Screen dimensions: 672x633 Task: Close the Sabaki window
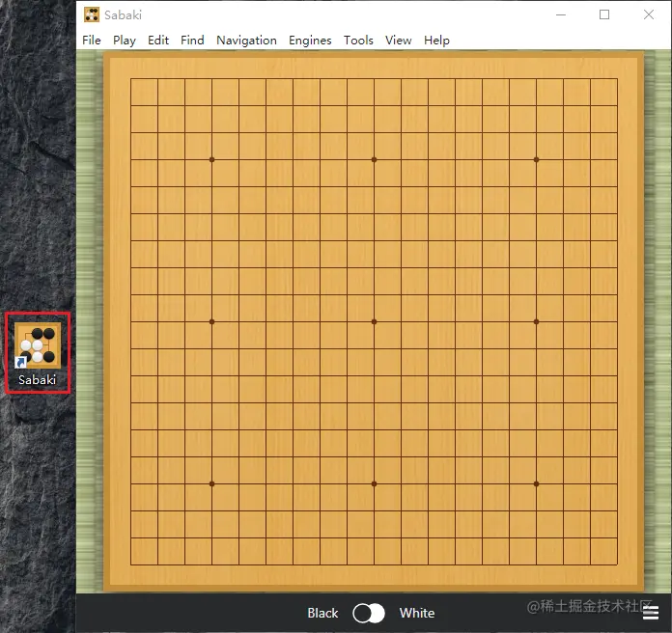click(649, 14)
